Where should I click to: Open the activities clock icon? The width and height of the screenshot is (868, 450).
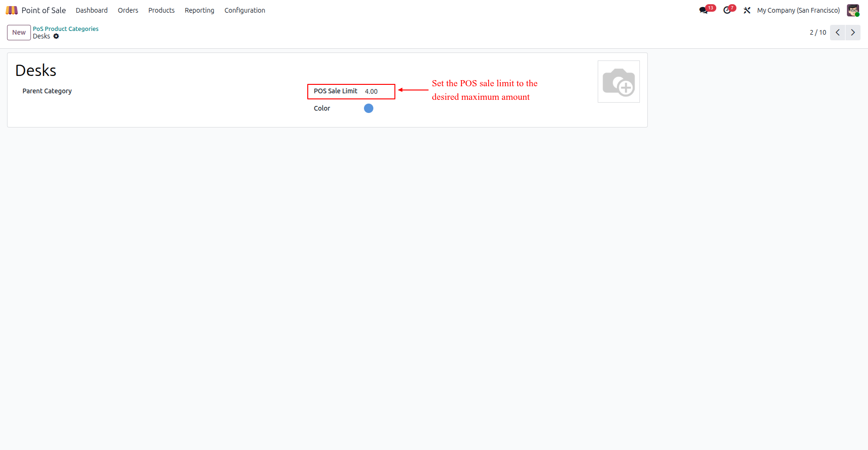(727, 10)
